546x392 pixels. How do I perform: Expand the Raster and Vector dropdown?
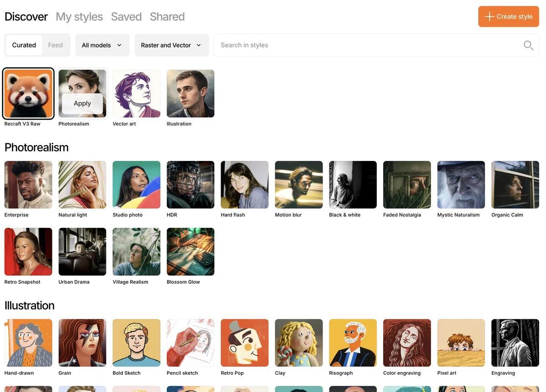171,45
